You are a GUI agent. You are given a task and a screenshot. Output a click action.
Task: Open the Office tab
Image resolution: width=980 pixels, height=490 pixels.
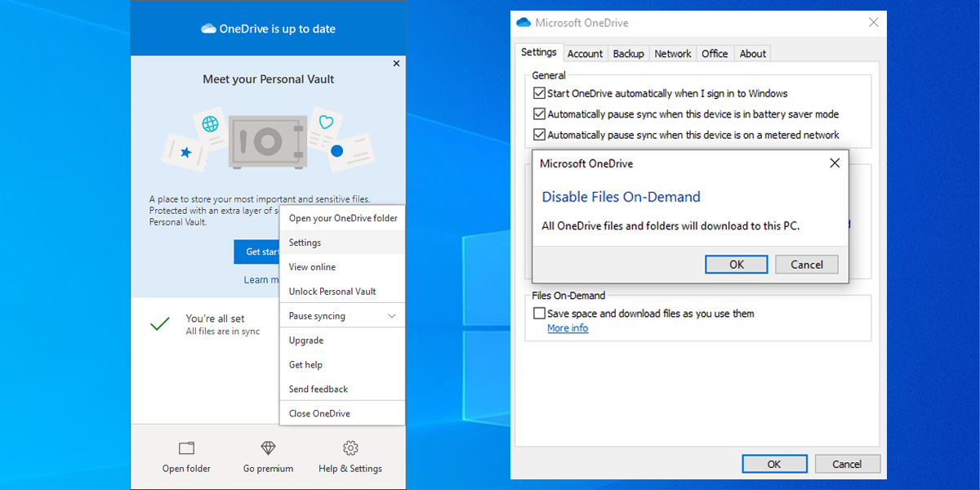[x=715, y=54]
